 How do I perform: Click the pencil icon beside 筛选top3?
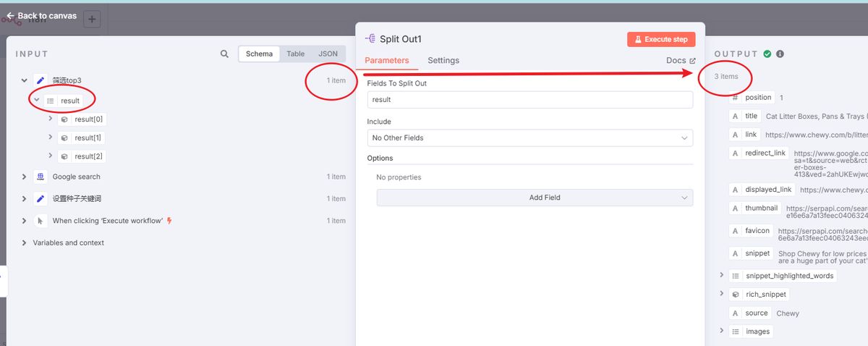41,80
